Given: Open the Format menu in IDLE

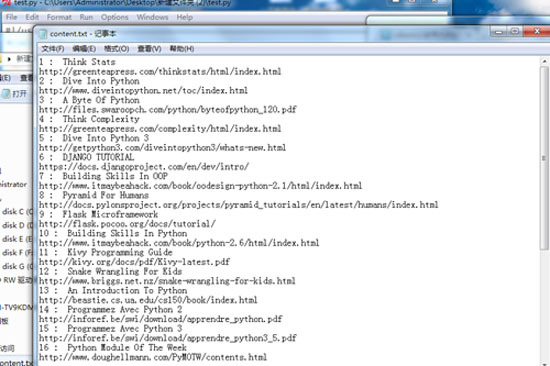Looking at the screenshot, I should (x=59, y=17).
